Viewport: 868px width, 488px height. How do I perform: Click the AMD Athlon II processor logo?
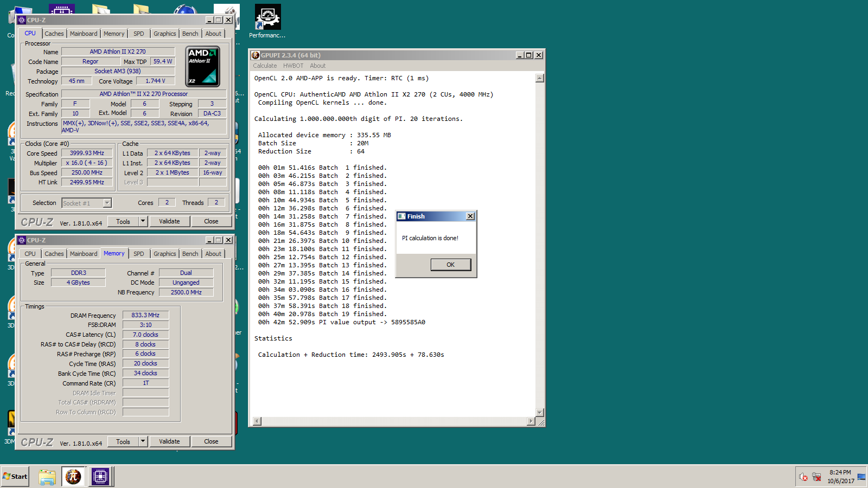click(x=203, y=66)
